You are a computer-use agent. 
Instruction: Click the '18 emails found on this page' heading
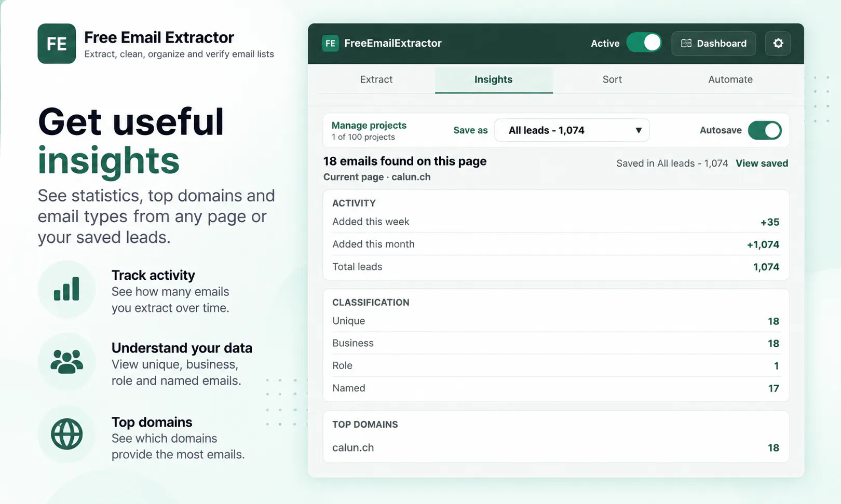pos(405,161)
